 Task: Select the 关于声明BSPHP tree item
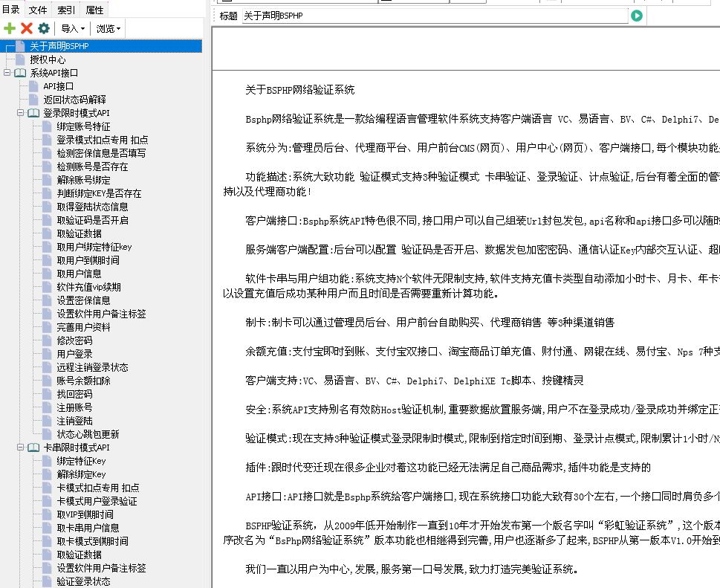point(59,46)
